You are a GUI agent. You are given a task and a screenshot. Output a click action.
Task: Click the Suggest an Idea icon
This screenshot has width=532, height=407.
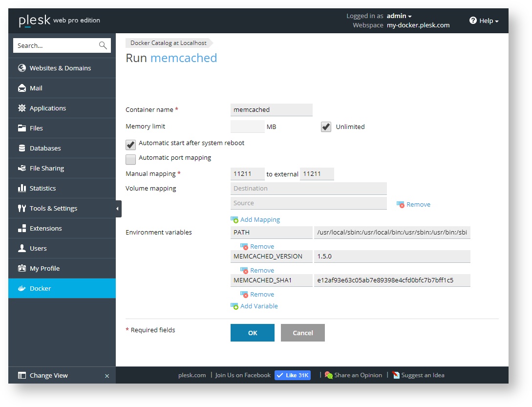click(x=396, y=375)
